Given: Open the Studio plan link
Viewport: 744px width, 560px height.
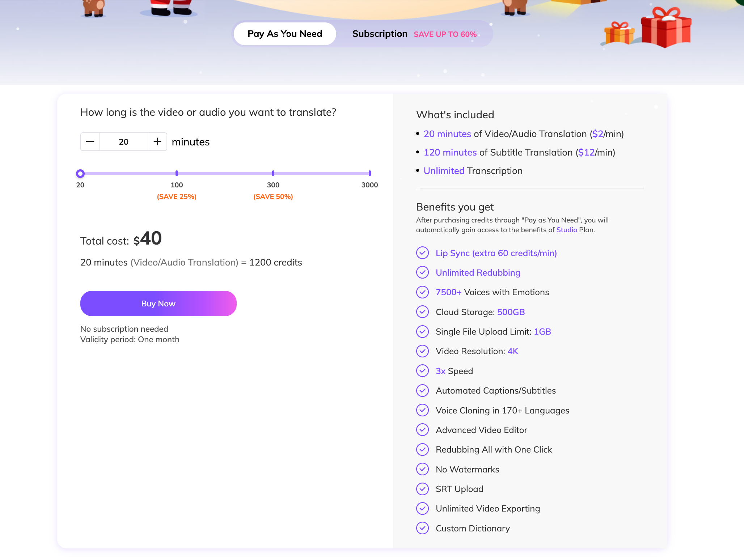Looking at the screenshot, I should (x=566, y=230).
